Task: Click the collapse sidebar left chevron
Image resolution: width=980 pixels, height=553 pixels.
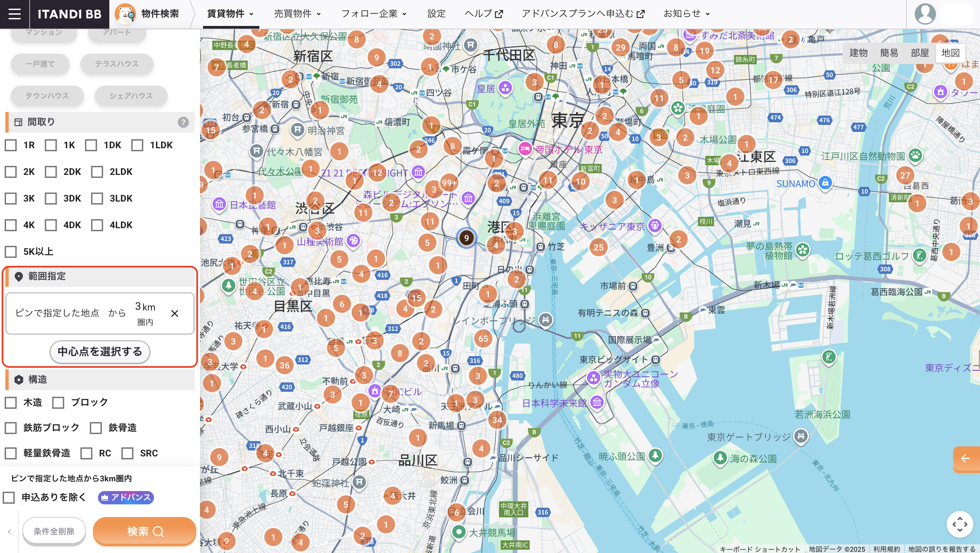Action: click(x=9, y=531)
